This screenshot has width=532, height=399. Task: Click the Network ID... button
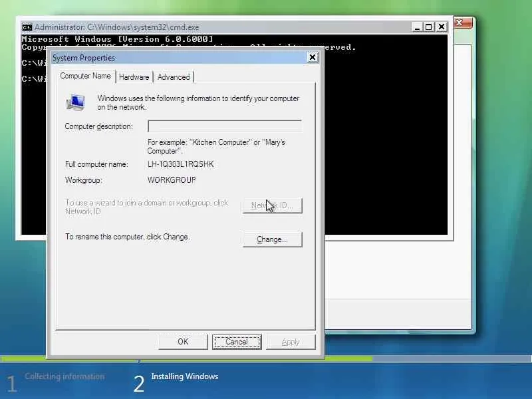point(272,205)
